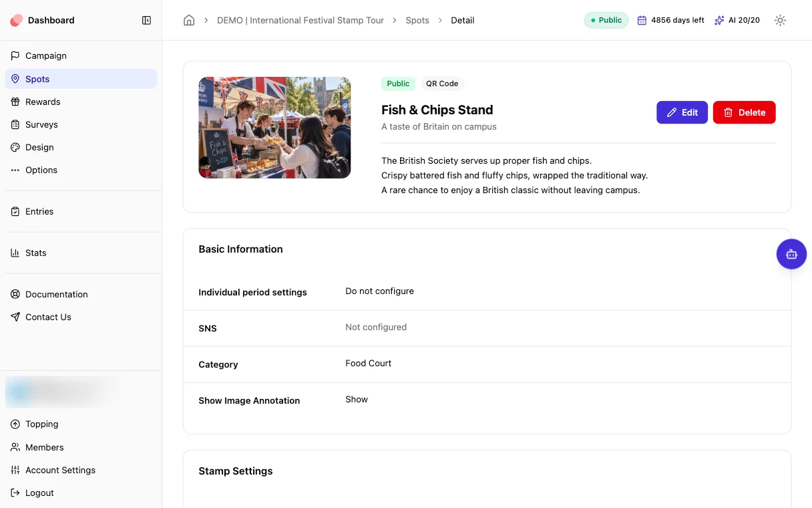The image size is (812, 508).
Task: Click Contact Us in the sidebar
Action: tap(81, 317)
